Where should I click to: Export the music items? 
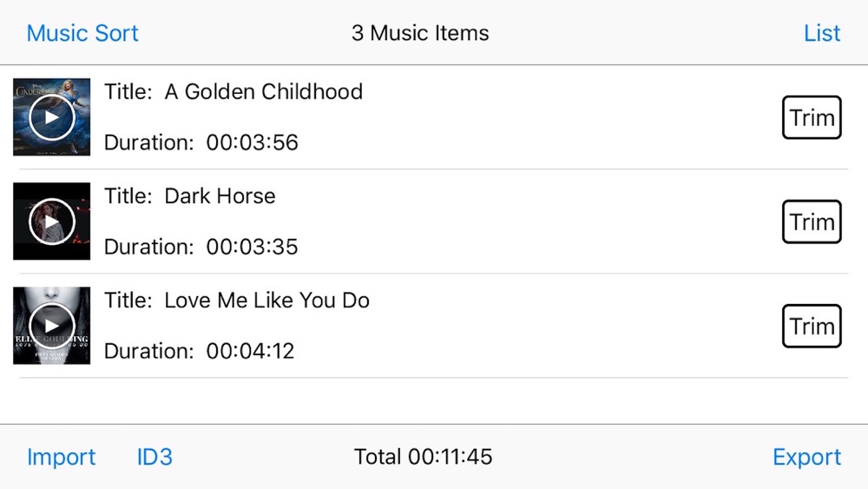(x=806, y=458)
